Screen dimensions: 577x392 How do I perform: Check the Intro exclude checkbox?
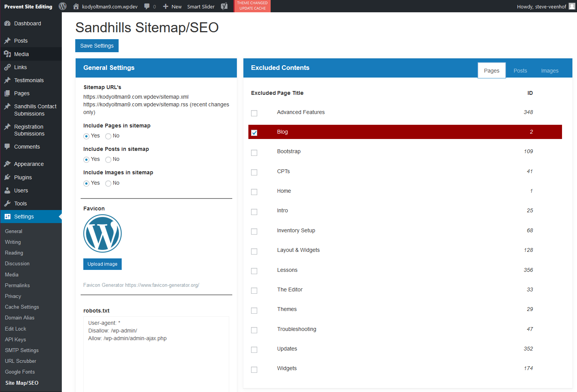[254, 212]
